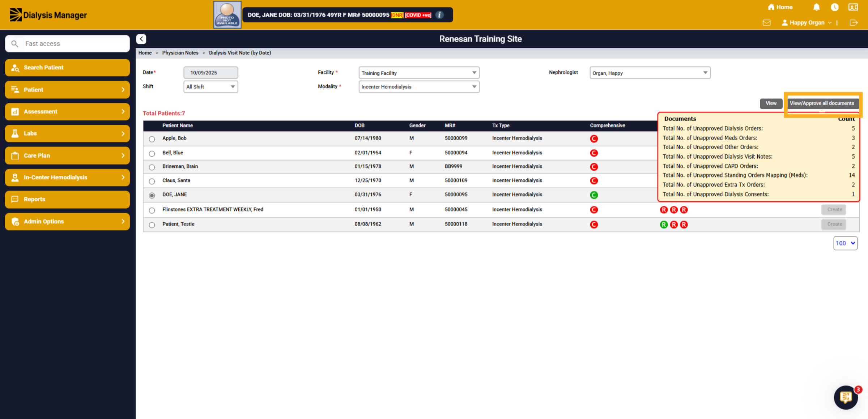Open the Shift dropdown
Screen dimensions: 868x419
point(211,87)
